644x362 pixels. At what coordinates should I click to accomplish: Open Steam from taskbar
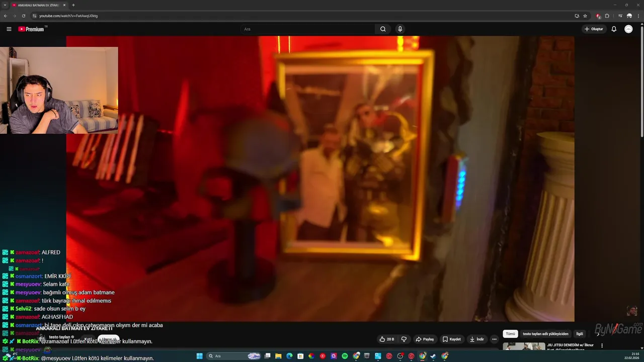coord(433,356)
